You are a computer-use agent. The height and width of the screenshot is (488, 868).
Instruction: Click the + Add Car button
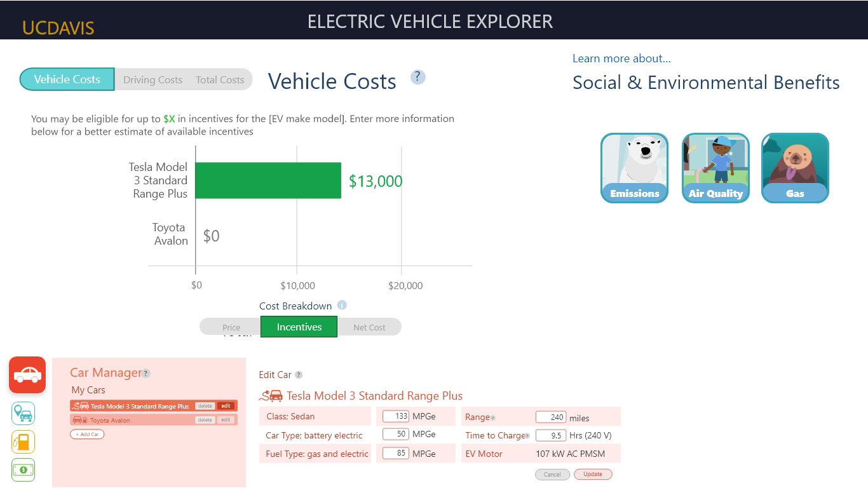(x=87, y=434)
